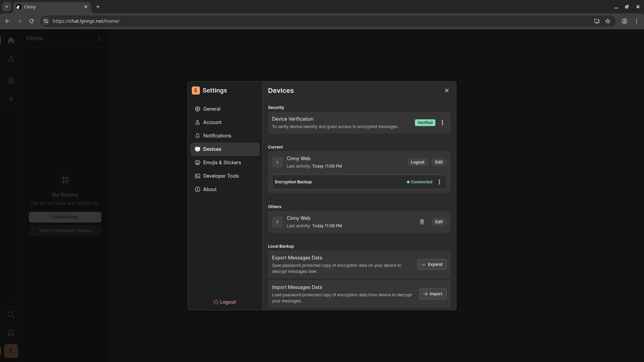
Task: Select Devices settings tab
Action: [x=225, y=149]
